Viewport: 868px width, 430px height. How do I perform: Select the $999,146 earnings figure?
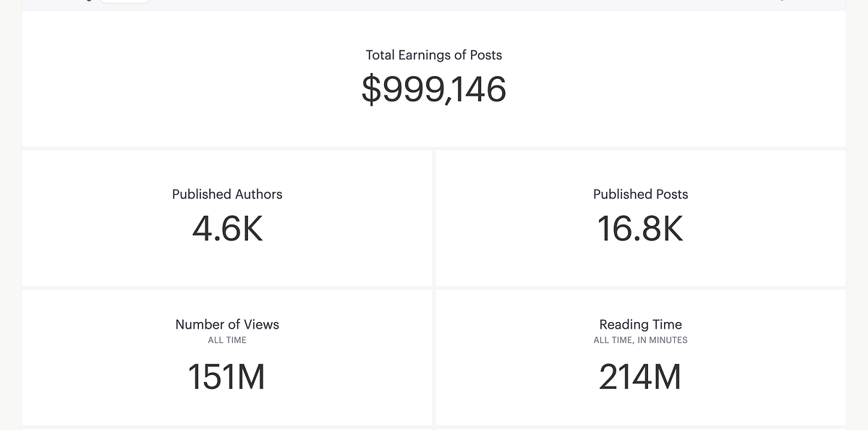coord(433,90)
